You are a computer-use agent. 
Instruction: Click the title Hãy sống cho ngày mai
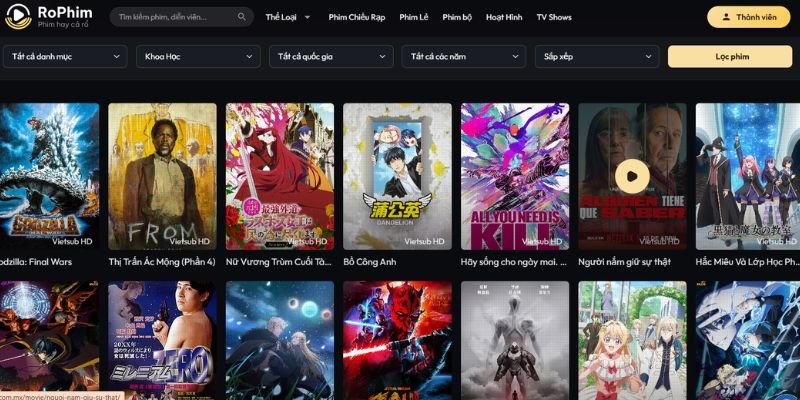514,262
